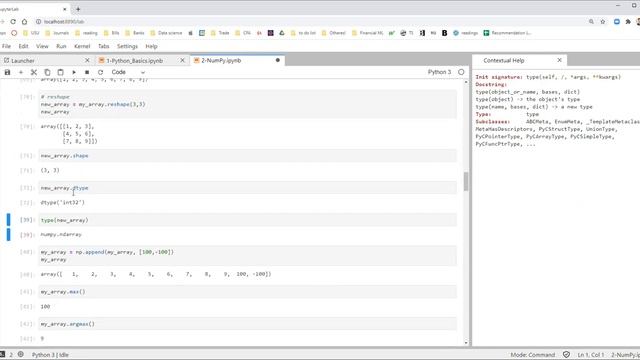640x360 pixels.
Task: Collapse the numpy.ndarray output using the blue bar
Action: (x=8, y=234)
